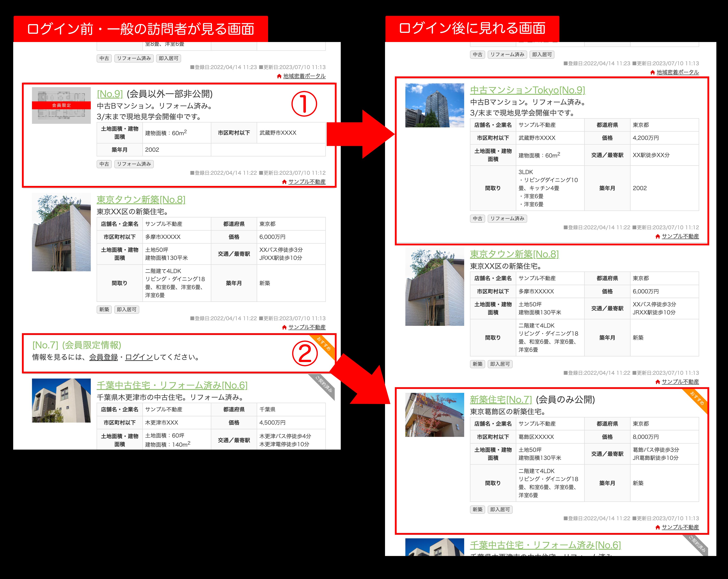The height and width of the screenshot is (579, 728).
Task: Open the [No.9] listing link in the pre-login screen
Action: tap(110, 94)
